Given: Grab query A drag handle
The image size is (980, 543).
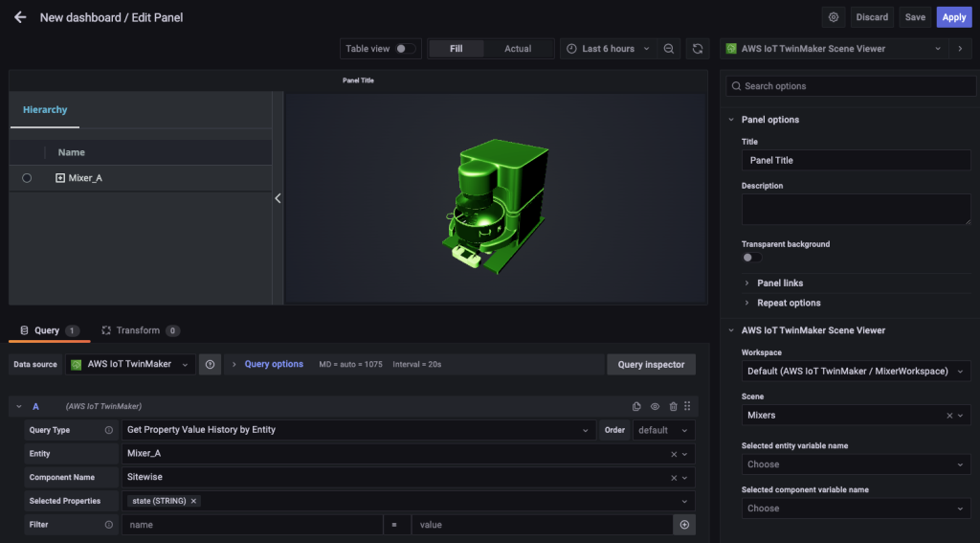Looking at the screenshot, I should point(687,407).
